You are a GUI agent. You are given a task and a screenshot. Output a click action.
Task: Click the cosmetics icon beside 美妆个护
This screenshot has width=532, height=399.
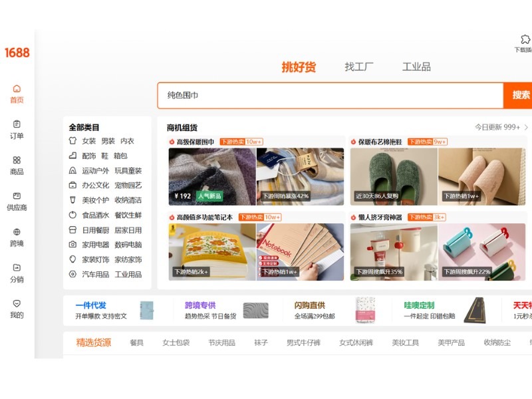coord(72,200)
